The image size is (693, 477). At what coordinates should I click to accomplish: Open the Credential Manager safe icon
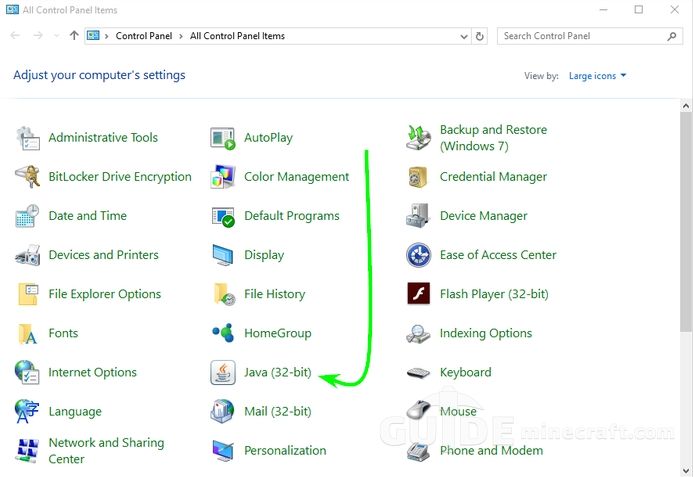(418, 177)
